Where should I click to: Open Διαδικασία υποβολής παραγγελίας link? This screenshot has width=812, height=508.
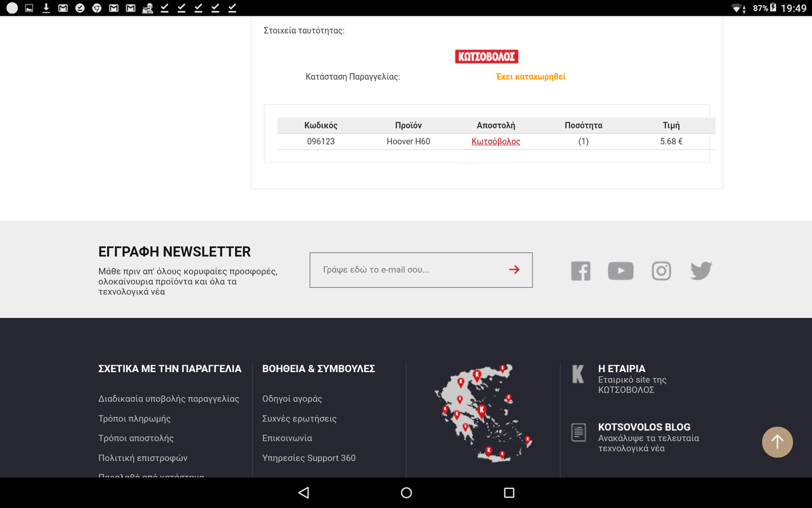click(169, 399)
